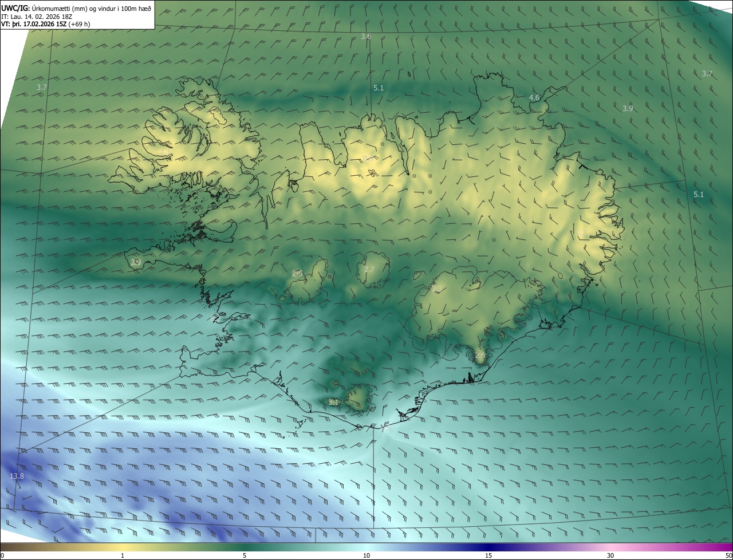Click the 'VT: þri. 17.02.2026 15Z (+69 h)' line
The height and width of the screenshot is (560, 733).
tap(45, 24)
